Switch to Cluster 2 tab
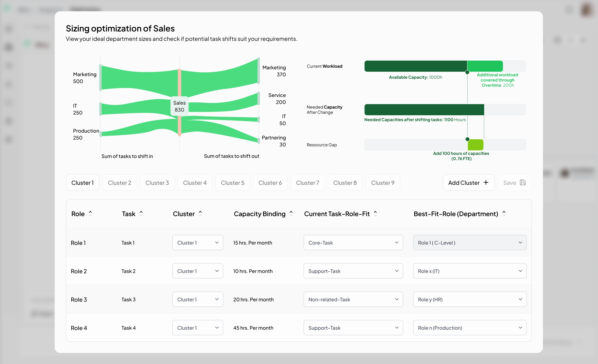The height and width of the screenshot is (364, 598). coord(119,183)
